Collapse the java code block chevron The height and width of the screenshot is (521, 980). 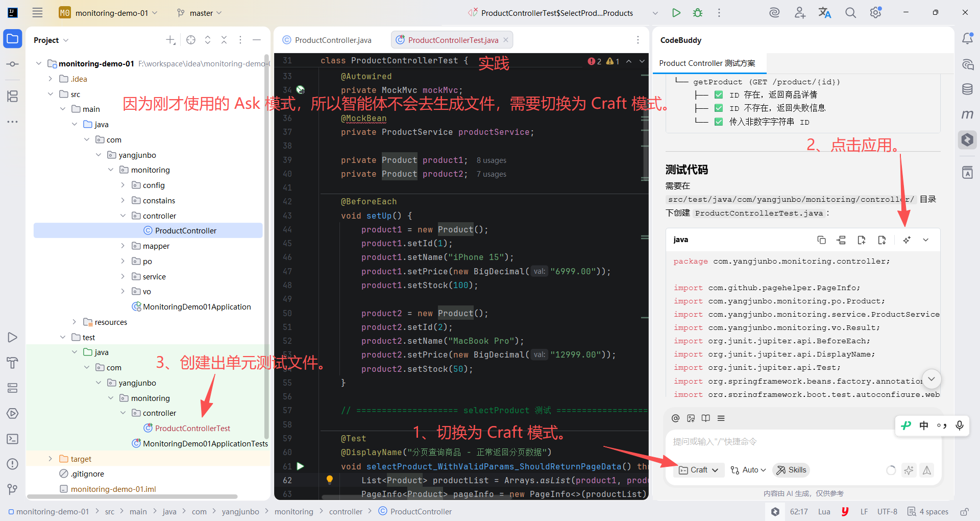(x=925, y=240)
